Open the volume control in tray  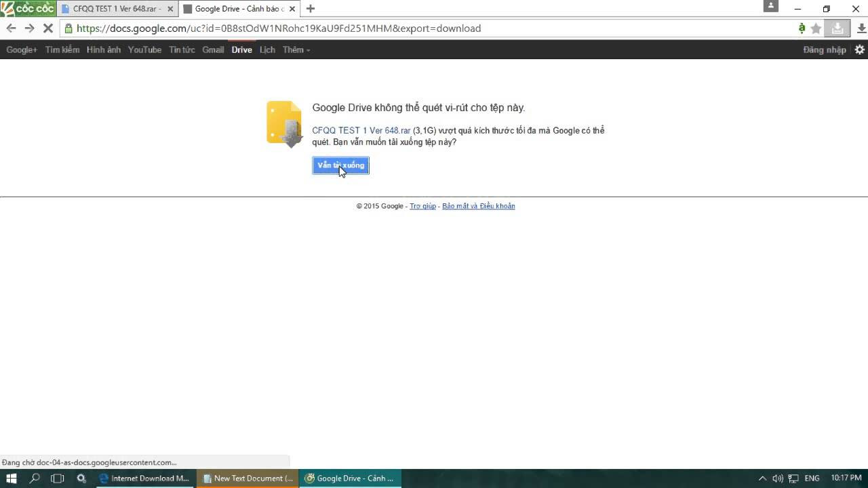coord(778,479)
